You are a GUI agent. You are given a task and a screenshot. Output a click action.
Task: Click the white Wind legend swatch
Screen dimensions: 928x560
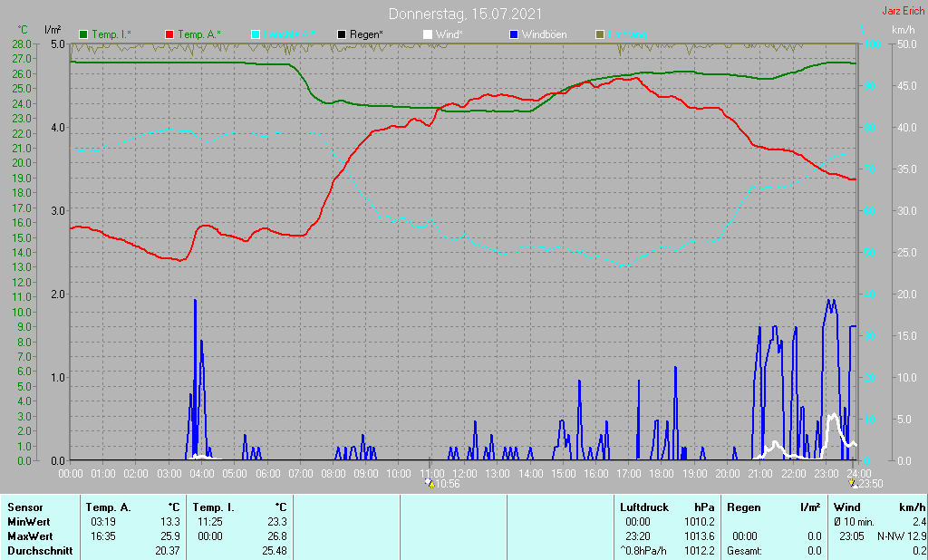[x=428, y=34]
